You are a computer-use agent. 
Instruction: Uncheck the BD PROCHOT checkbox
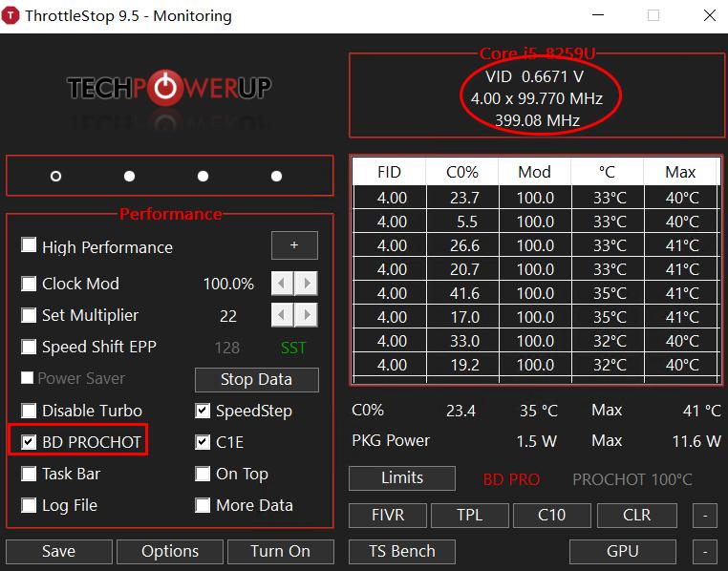pos(29,442)
